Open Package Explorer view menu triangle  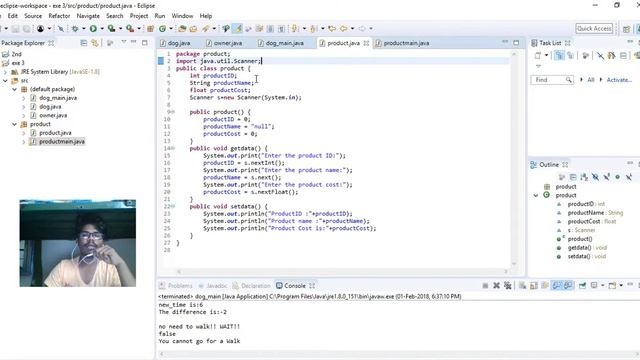click(x=124, y=42)
